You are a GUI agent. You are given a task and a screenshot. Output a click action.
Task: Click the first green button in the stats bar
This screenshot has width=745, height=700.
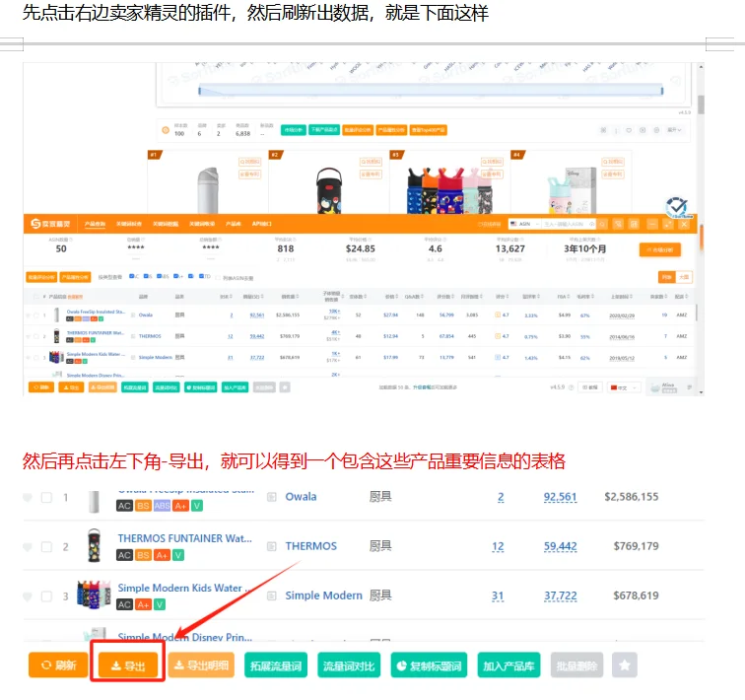293,130
